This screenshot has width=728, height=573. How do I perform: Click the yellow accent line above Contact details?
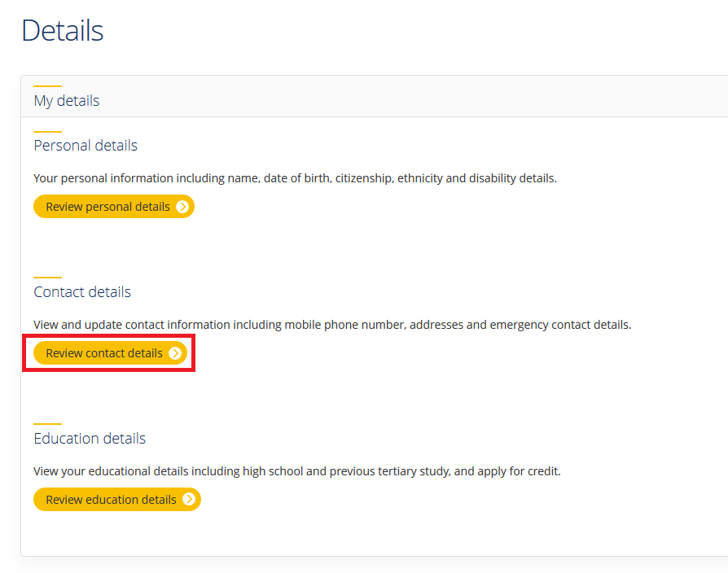pos(47,278)
